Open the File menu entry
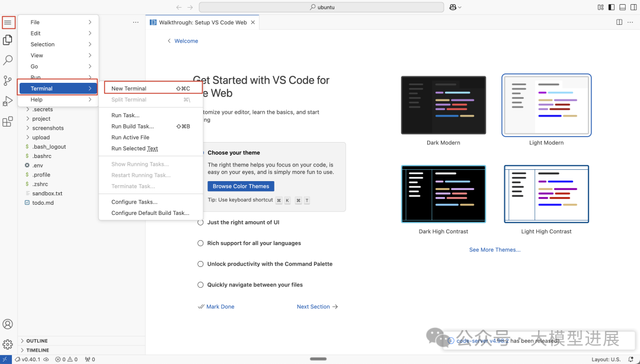Image resolution: width=640 pixels, height=364 pixels. pyautogui.click(x=58, y=22)
